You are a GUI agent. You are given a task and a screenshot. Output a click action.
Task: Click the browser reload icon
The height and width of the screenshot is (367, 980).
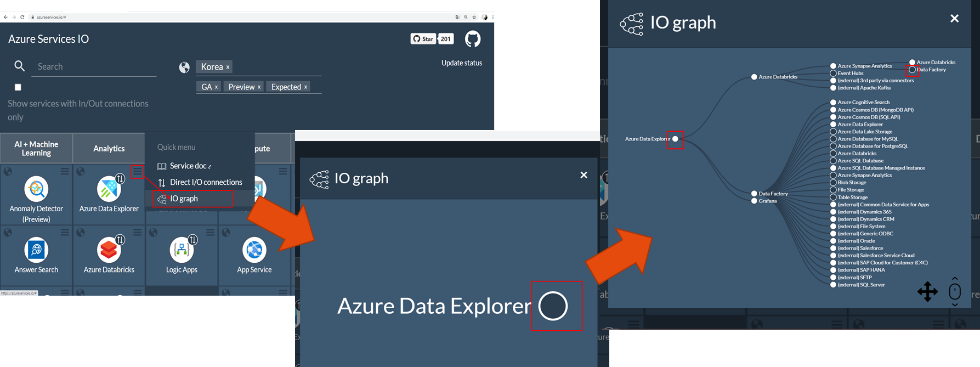(x=22, y=17)
